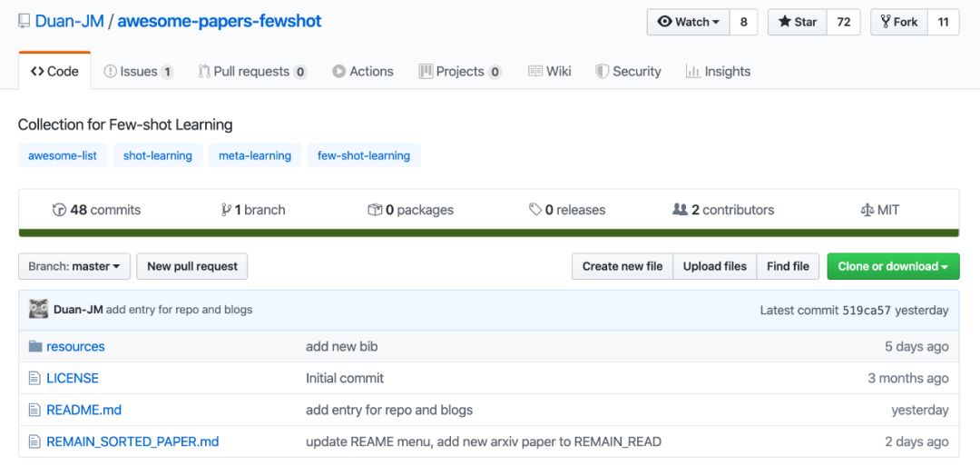Open the awesome-papers-fewshot repository link
The width and height of the screenshot is (980, 466).
220,21
